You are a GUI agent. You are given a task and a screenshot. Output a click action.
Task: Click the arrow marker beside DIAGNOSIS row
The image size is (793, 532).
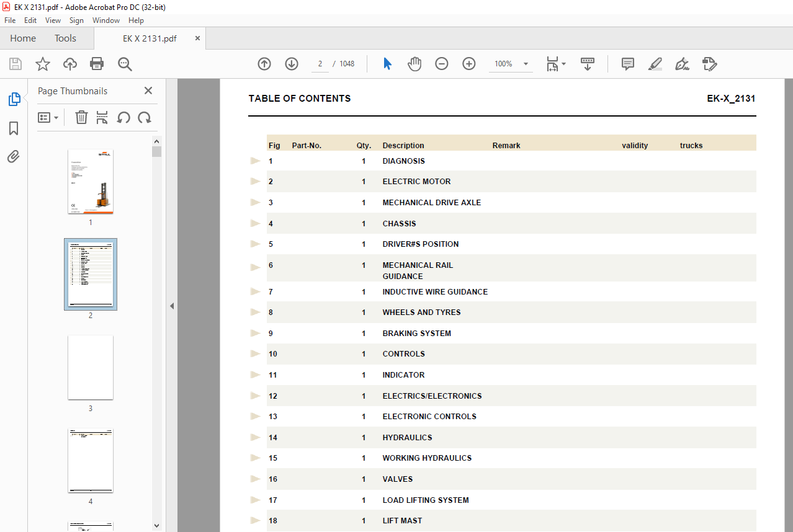(x=255, y=161)
